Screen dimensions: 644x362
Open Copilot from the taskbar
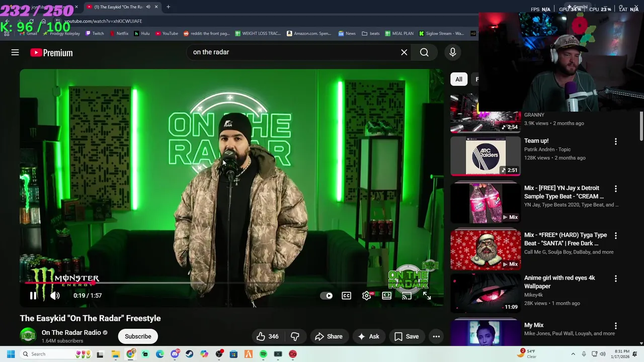(x=204, y=354)
